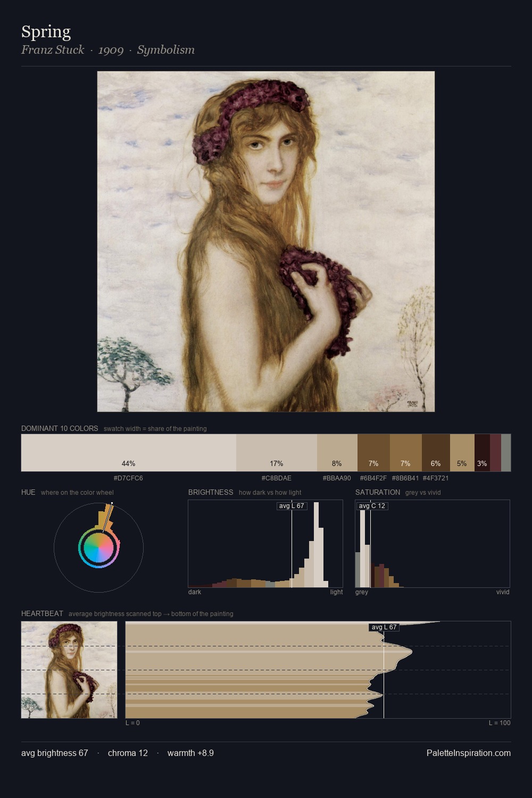The image size is (532, 798).
Task: Click the hex code #C8BDAE
Action: point(276,478)
